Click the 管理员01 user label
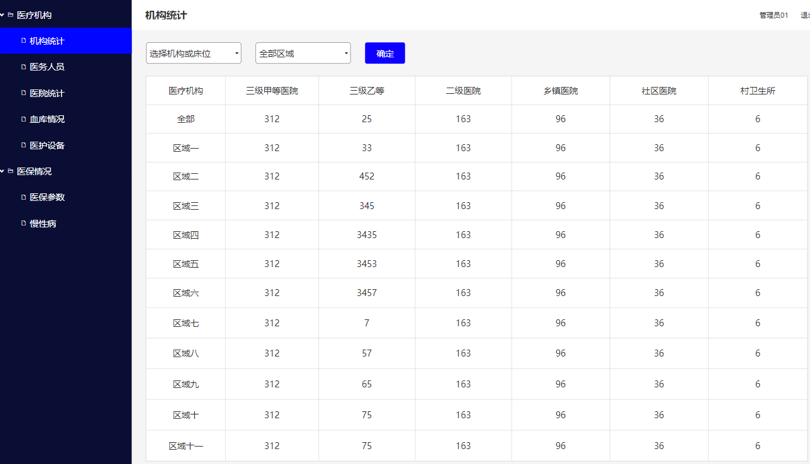The height and width of the screenshot is (464, 810). (x=773, y=15)
